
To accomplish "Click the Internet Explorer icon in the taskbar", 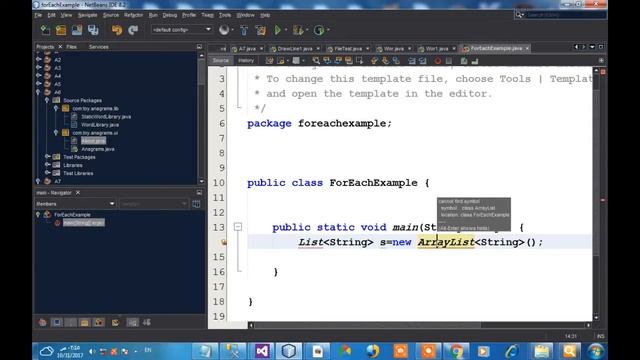I will 512,351.
